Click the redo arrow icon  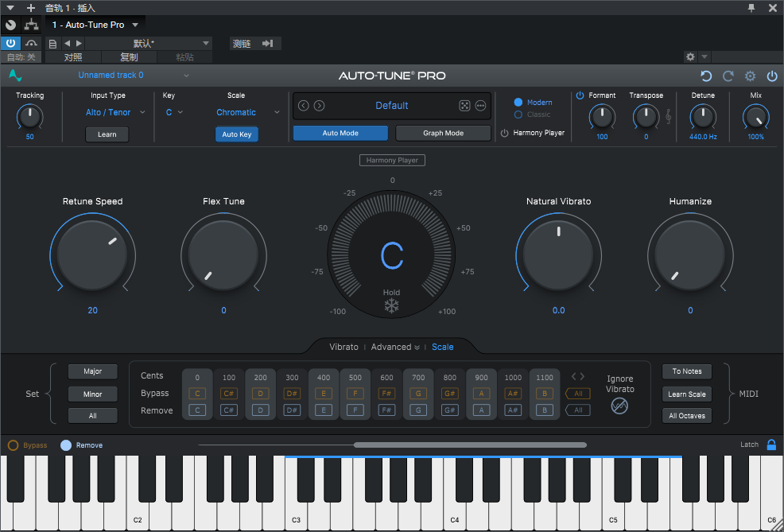point(728,76)
